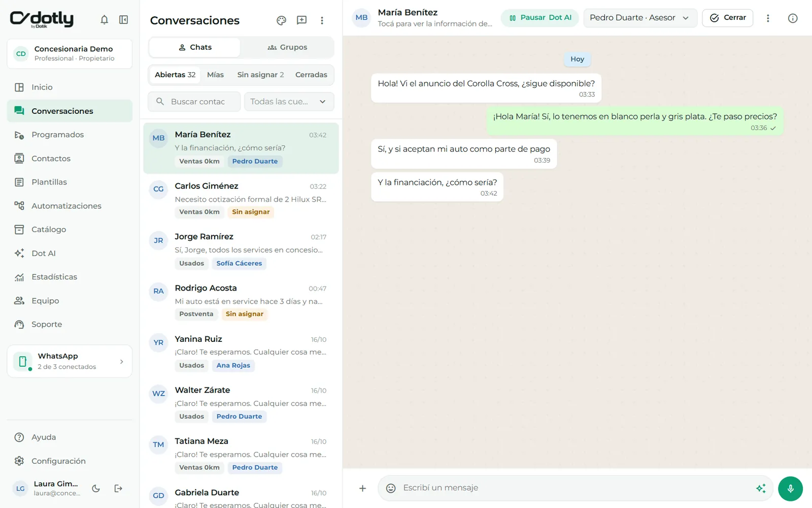
Task: Collapse the sidebar panel icon
Action: pos(123,20)
